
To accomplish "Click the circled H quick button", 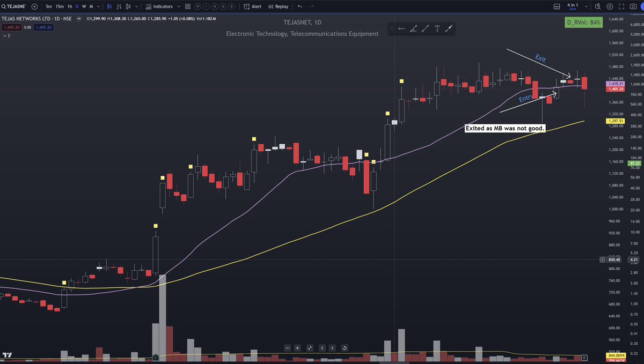I will (215, 6).
